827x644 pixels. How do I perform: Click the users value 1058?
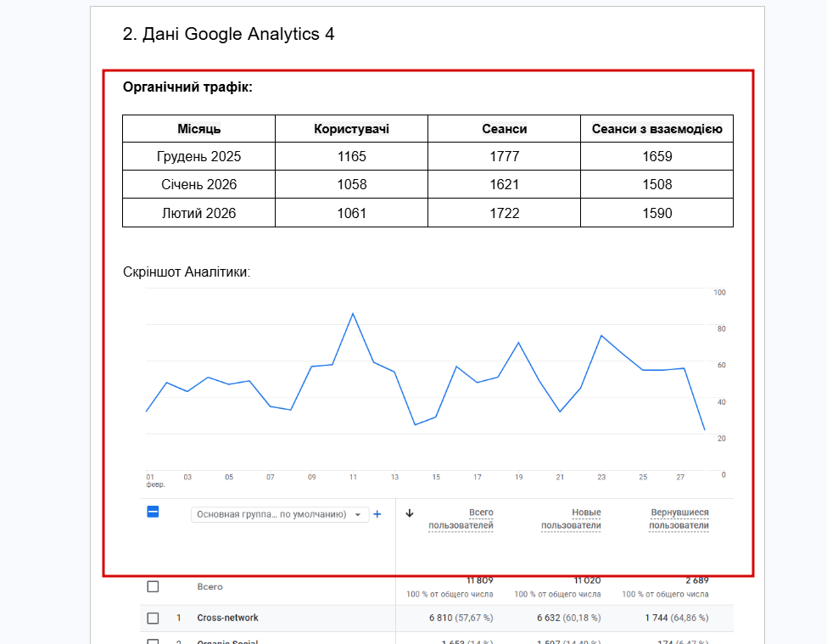pos(352,184)
